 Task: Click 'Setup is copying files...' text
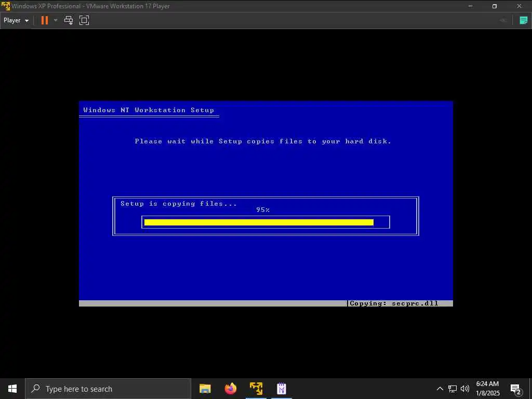pyautogui.click(x=179, y=204)
